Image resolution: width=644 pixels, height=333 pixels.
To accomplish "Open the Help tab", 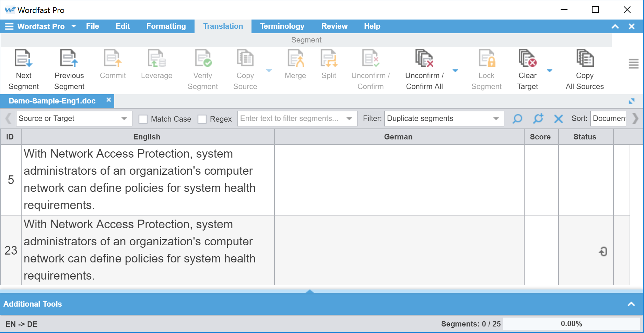I will pyautogui.click(x=372, y=26).
